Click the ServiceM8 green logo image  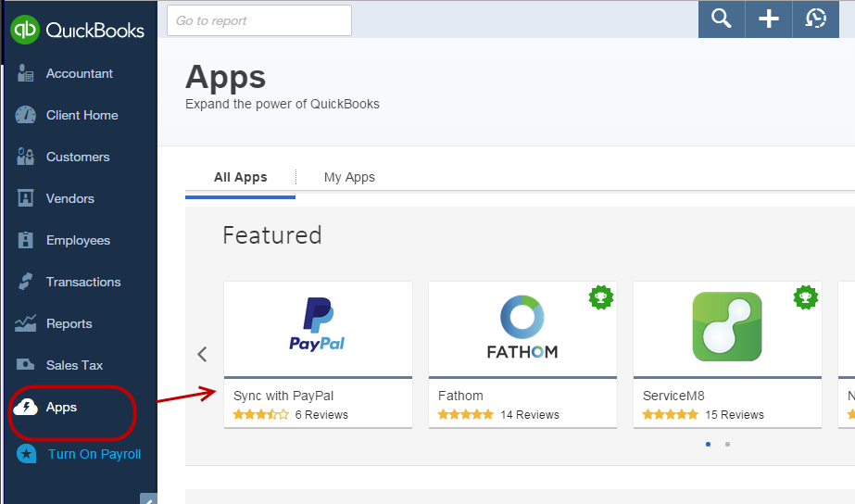point(727,326)
